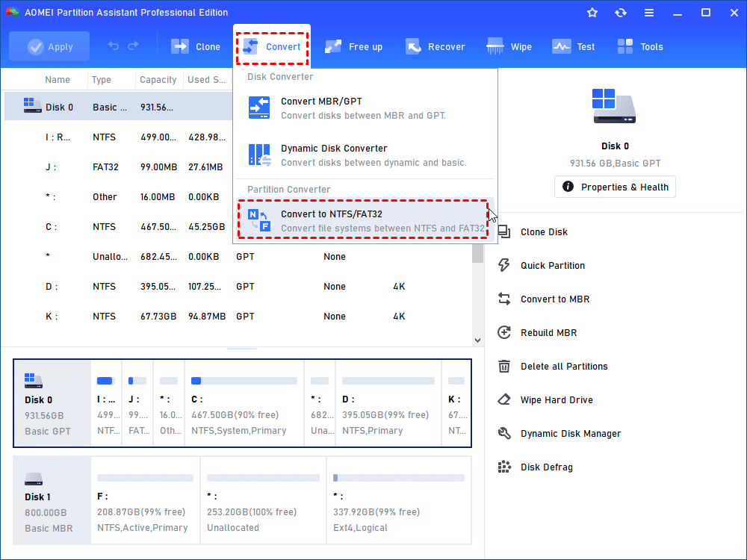
Task: Select Disk 1 header in disk map
Action: (x=52, y=500)
